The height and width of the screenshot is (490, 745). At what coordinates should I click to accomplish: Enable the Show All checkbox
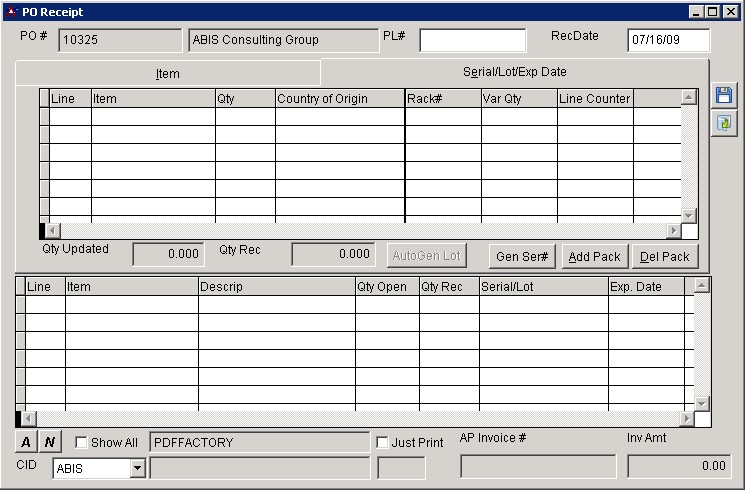(82, 443)
